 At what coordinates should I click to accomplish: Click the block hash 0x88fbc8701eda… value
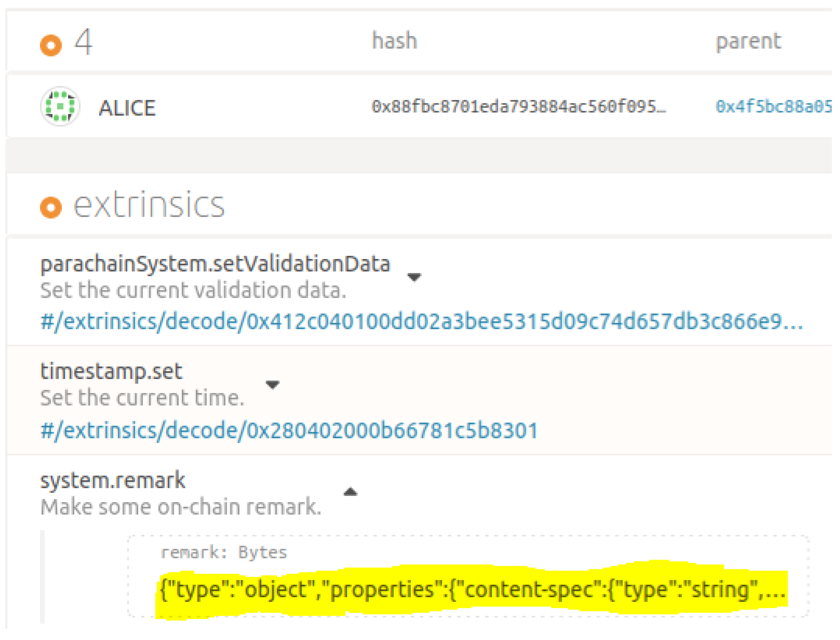click(518, 106)
